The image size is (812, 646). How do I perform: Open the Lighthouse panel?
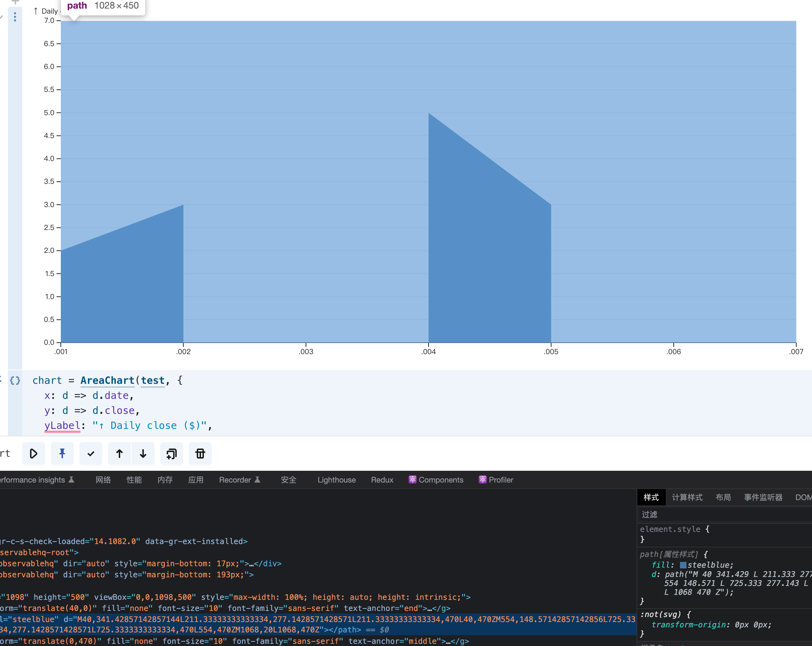[336, 480]
